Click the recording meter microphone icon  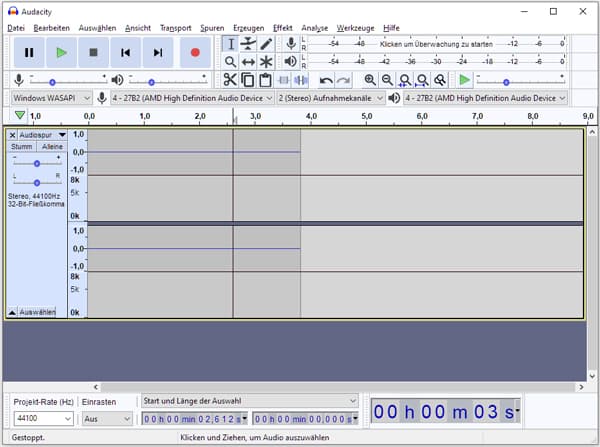point(291,44)
